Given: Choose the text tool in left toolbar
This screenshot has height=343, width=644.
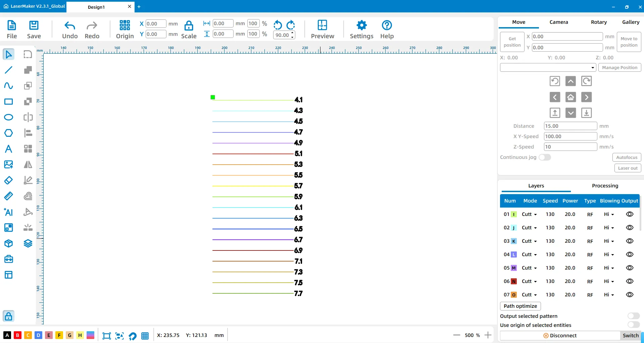Looking at the screenshot, I should point(8,149).
